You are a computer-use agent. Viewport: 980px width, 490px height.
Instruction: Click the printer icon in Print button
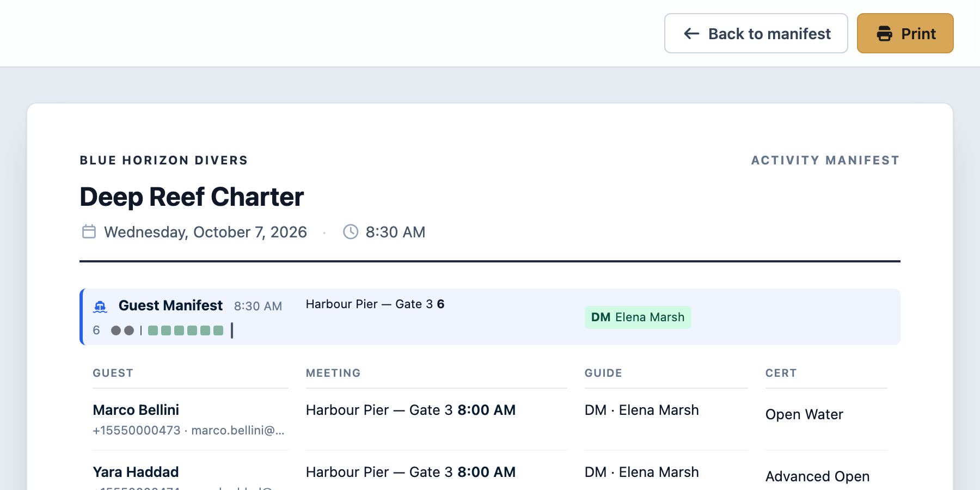(884, 34)
